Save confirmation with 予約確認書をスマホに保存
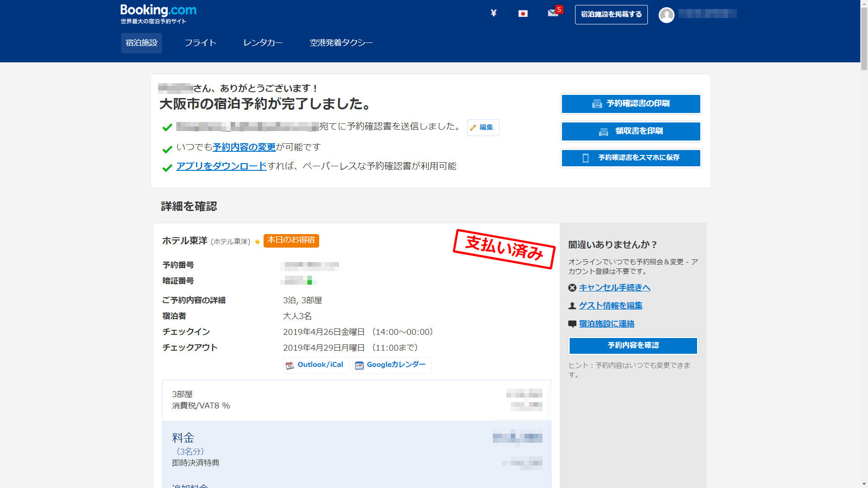Screen dimensions: 868x488 point(631,158)
